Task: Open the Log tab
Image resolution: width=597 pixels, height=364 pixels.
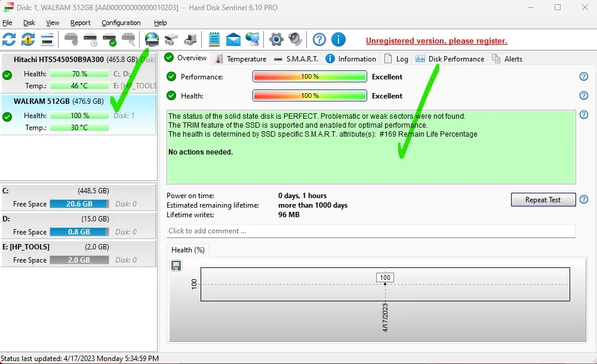Action: [396, 59]
